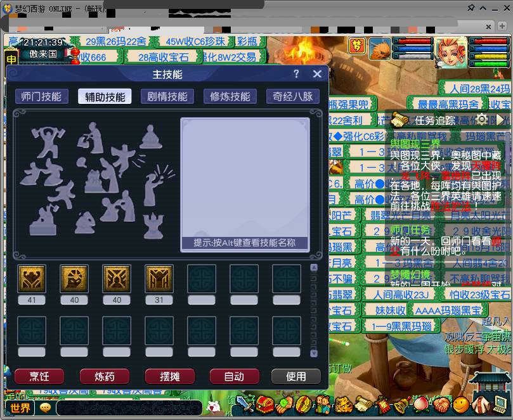513x420 pixels.
Task: Click the sword attack icon
Action: click(245, 405)
